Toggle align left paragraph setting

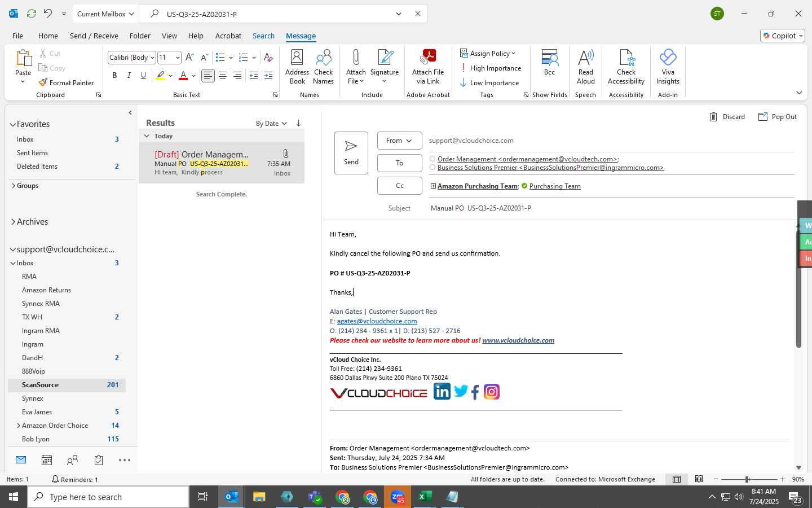click(208, 75)
